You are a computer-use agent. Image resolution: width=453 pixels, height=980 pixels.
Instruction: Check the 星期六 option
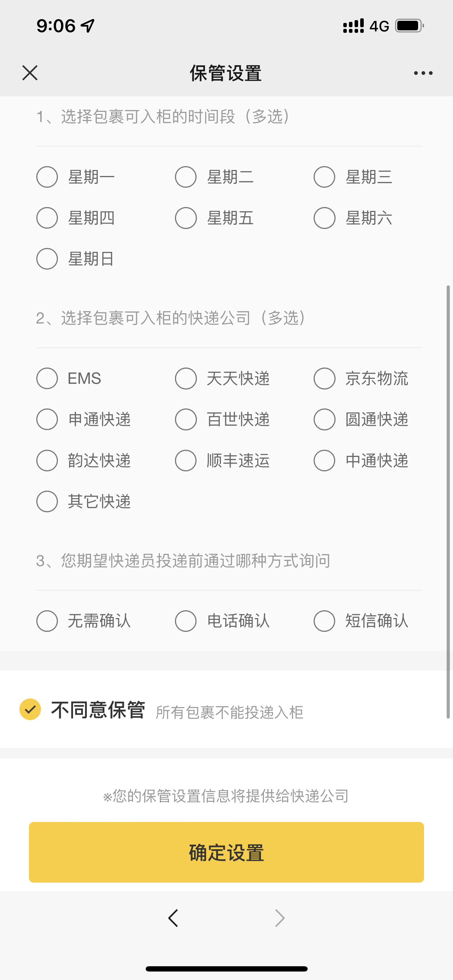(325, 218)
